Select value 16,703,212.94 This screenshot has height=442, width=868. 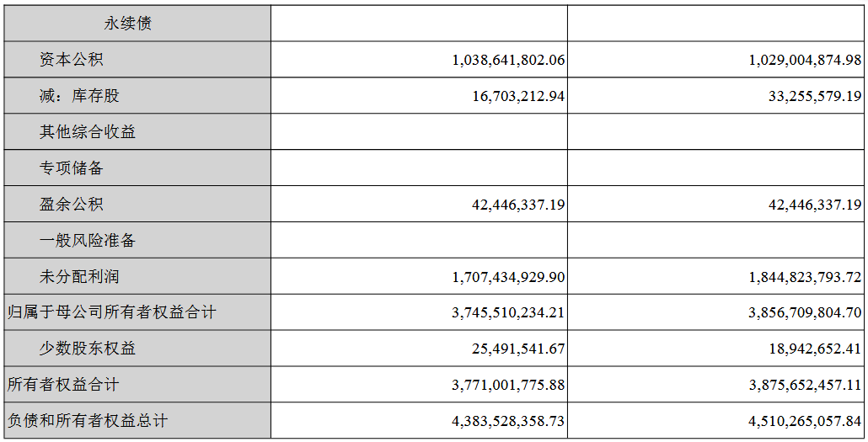(x=519, y=96)
